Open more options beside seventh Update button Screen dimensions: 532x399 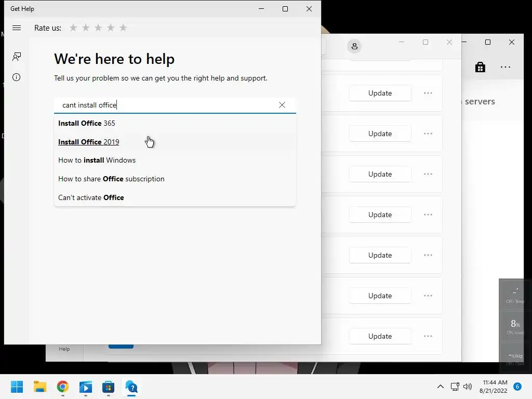coord(428,336)
